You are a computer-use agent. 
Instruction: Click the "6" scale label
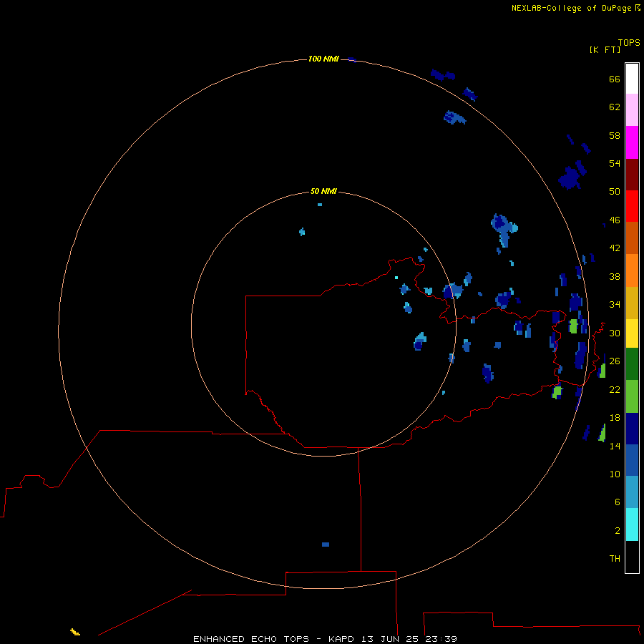tap(618, 502)
